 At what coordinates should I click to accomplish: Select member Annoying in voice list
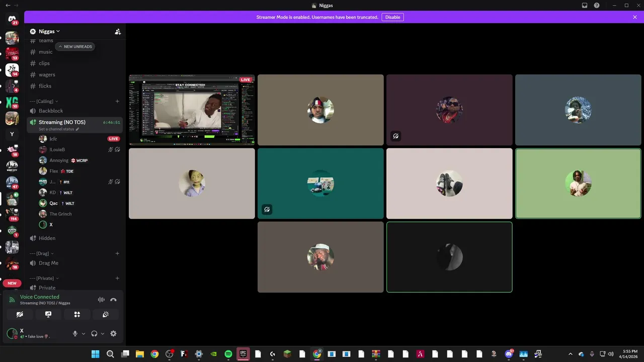79,160
